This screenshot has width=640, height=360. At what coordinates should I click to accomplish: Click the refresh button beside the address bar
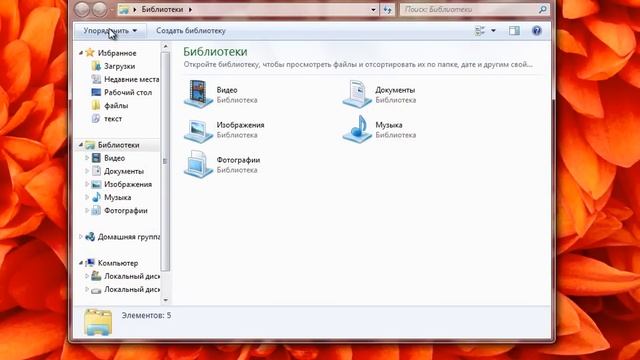387,9
